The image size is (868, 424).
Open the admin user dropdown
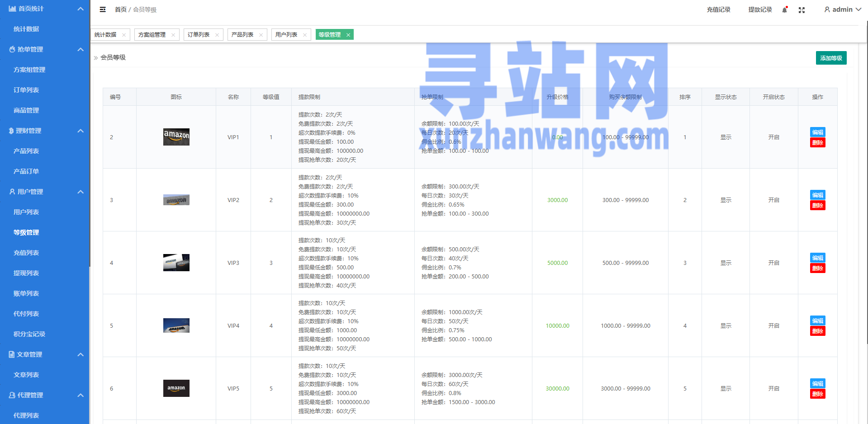842,9
